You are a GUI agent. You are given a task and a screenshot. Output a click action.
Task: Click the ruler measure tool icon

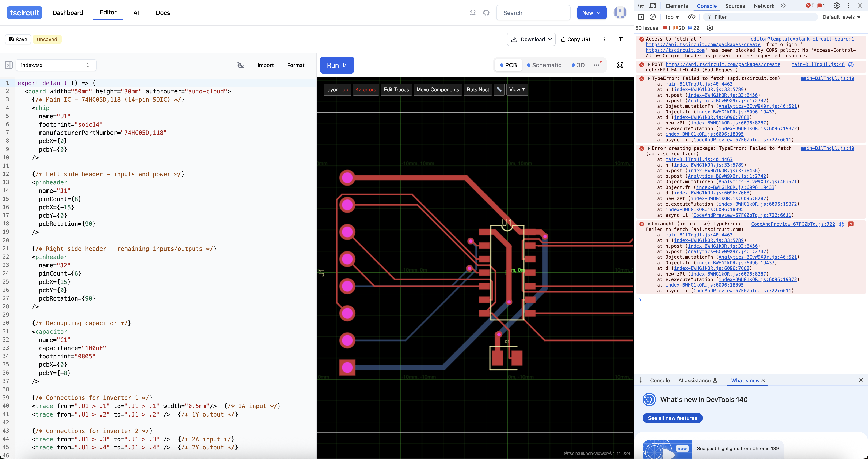pos(499,89)
